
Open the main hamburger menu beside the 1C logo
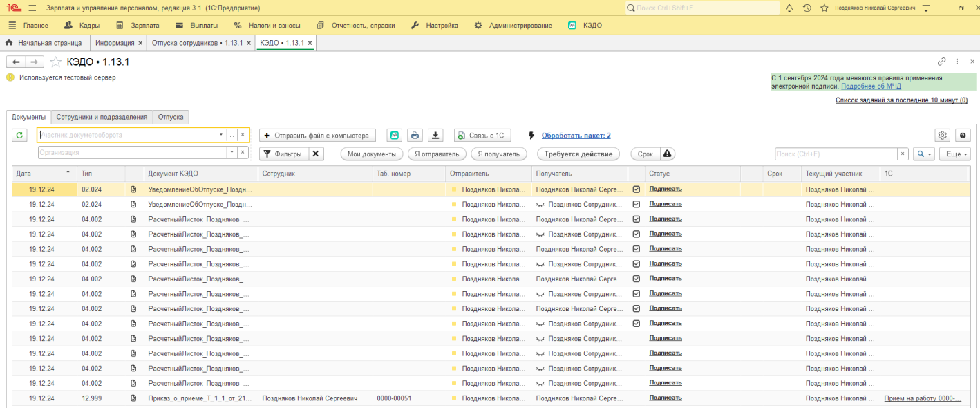pyautogui.click(x=32, y=8)
